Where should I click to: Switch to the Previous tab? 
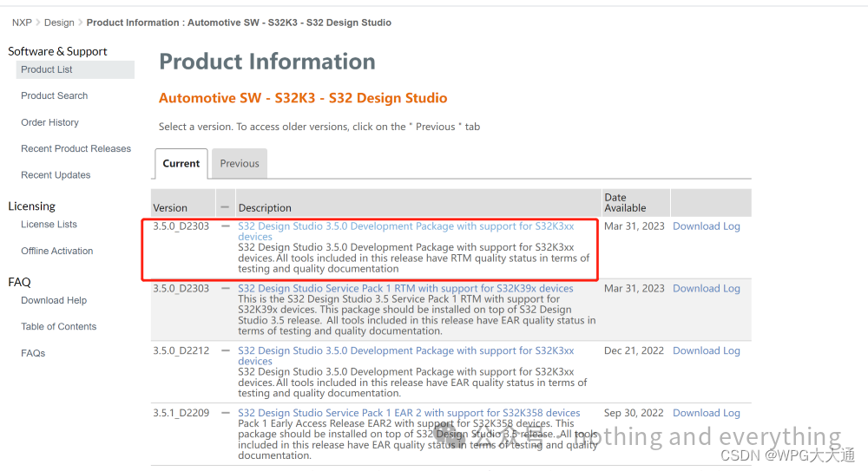pos(240,163)
